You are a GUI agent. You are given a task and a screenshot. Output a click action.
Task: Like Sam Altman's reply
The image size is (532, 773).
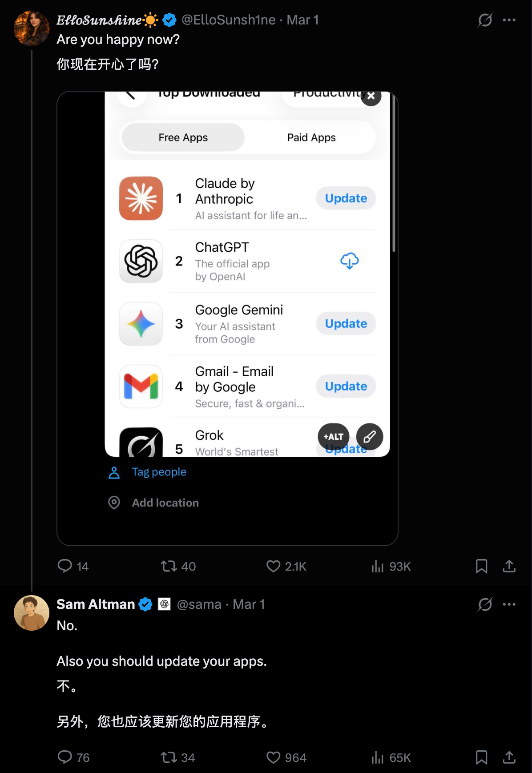pos(273,757)
